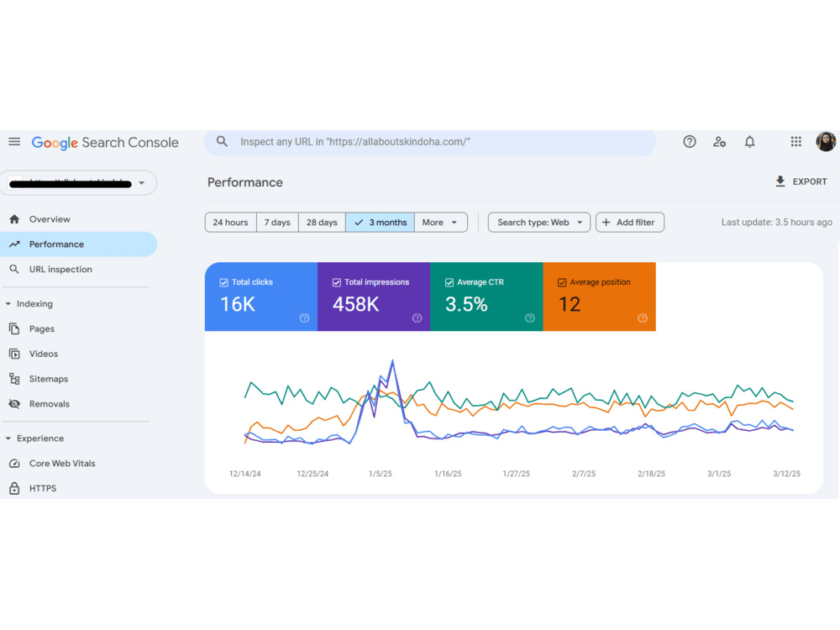Click help icon on Total clicks card

[x=304, y=318]
